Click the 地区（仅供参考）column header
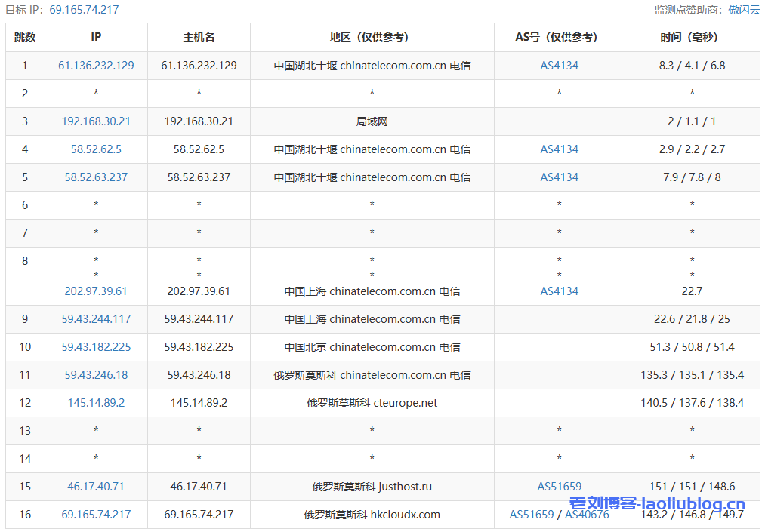Screen dimensions: 765x532 (x=371, y=36)
